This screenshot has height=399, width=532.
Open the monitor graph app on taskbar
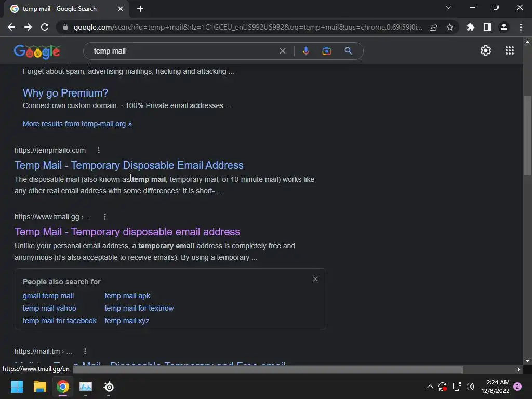click(86, 387)
